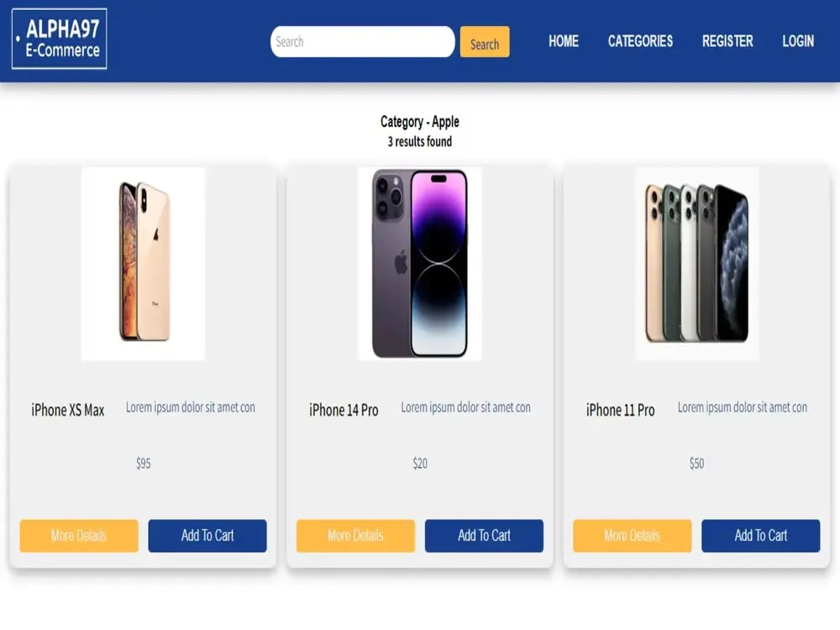Open the LOGIN page
840x630 pixels.
point(798,41)
